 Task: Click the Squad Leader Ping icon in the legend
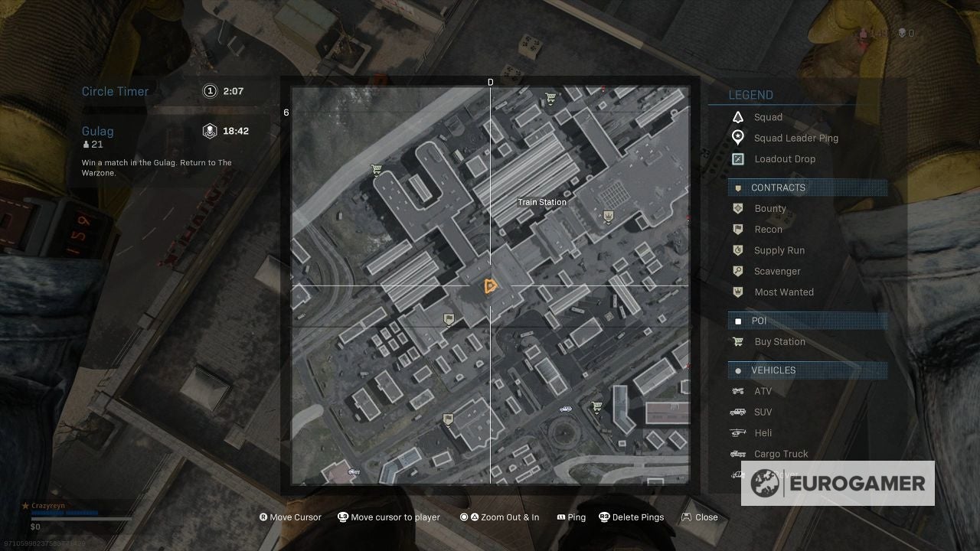[738, 138]
